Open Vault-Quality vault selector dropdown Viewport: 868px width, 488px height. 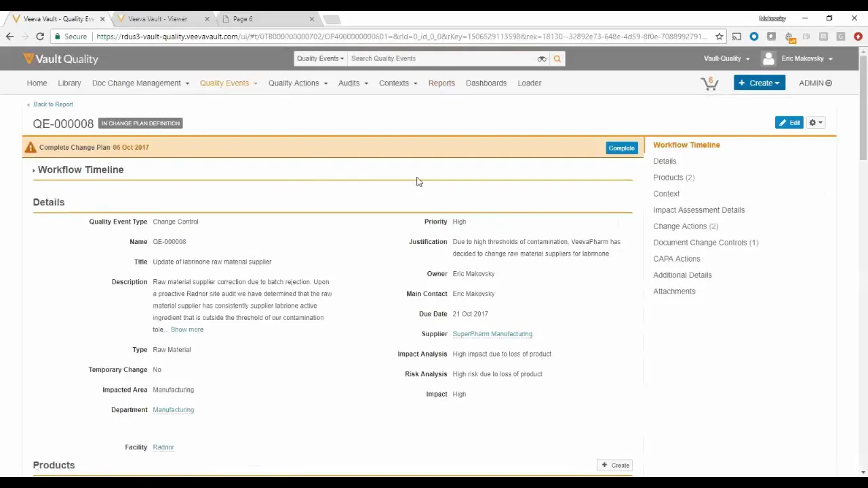pyautogui.click(x=726, y=59)
